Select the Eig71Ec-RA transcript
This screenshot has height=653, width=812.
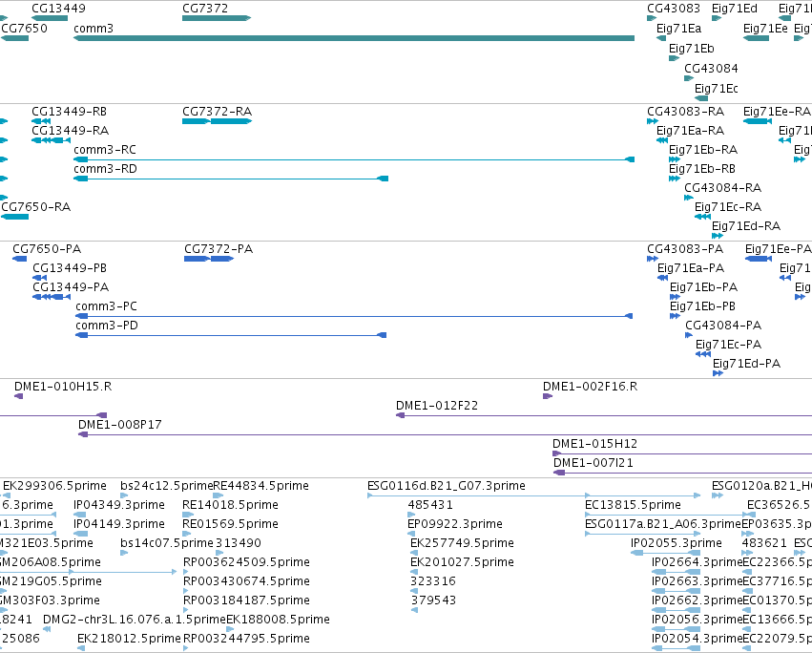click(x=702, y=217)
